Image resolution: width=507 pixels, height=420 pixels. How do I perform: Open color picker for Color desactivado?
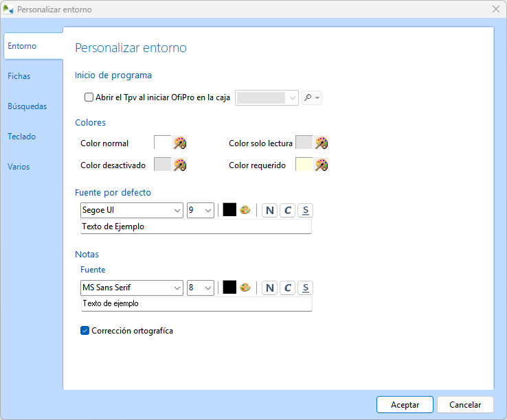click(180, 165)
